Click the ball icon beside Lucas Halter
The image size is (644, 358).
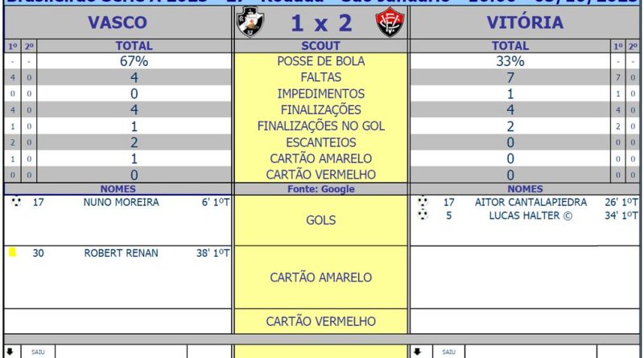(x=423, y=215)
